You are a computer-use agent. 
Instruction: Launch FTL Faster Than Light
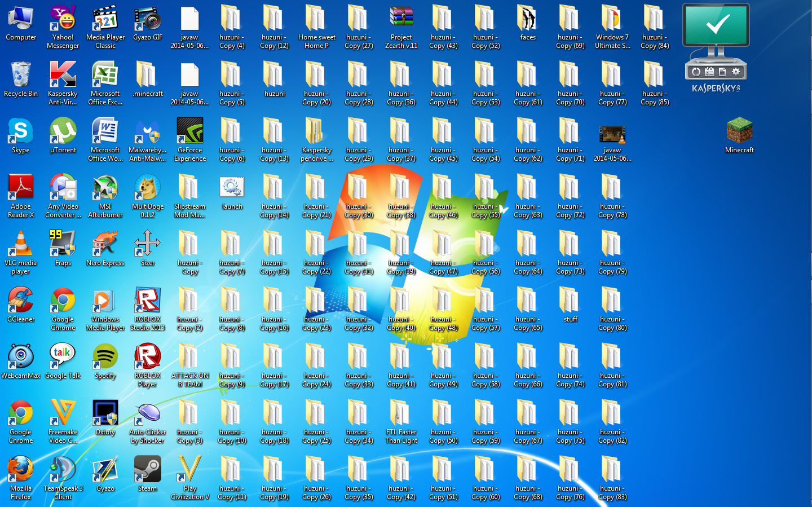(x=401, y=422)
